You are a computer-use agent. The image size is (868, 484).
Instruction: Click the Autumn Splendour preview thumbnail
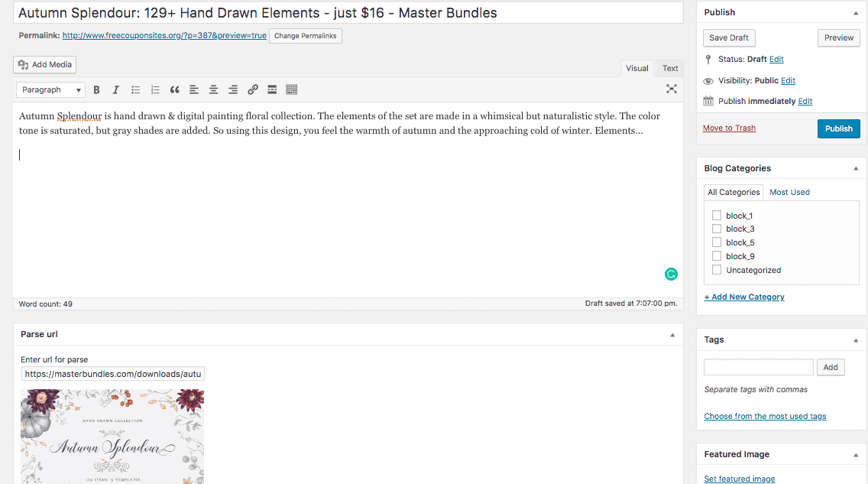coord(112,437)
